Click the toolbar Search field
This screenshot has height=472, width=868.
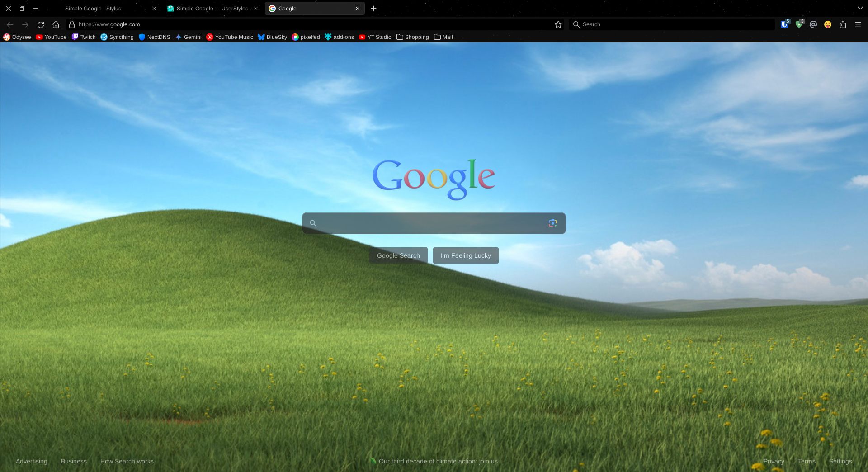[672, 24]
